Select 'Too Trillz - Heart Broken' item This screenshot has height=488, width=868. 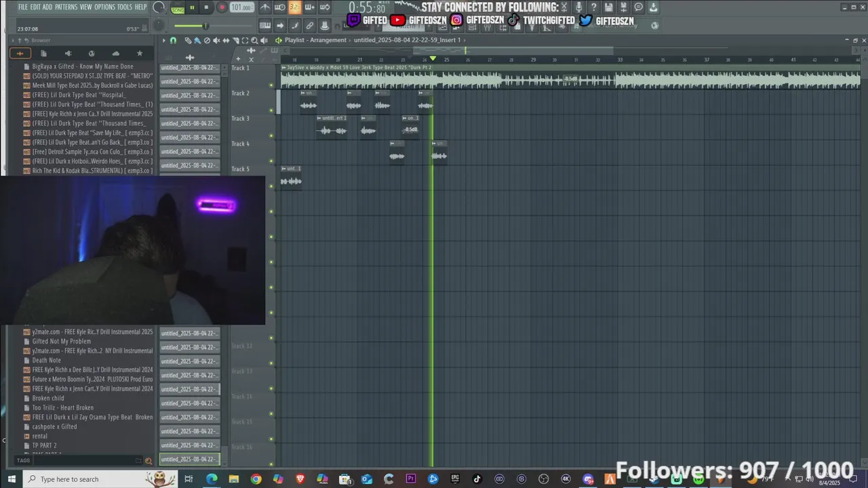click(x=63, y=408)
